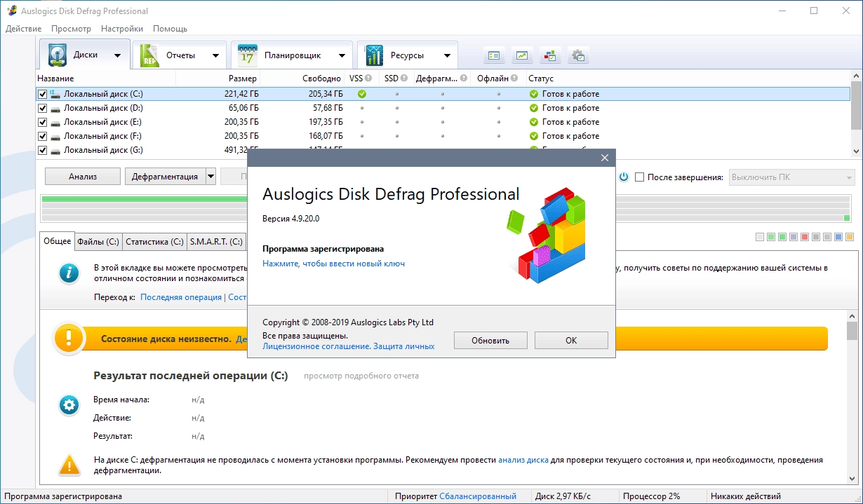Switch to the S.M.A.R.T. (C:) tab
The width and height of the screenshot is (863, 504).
pos(216,242)
